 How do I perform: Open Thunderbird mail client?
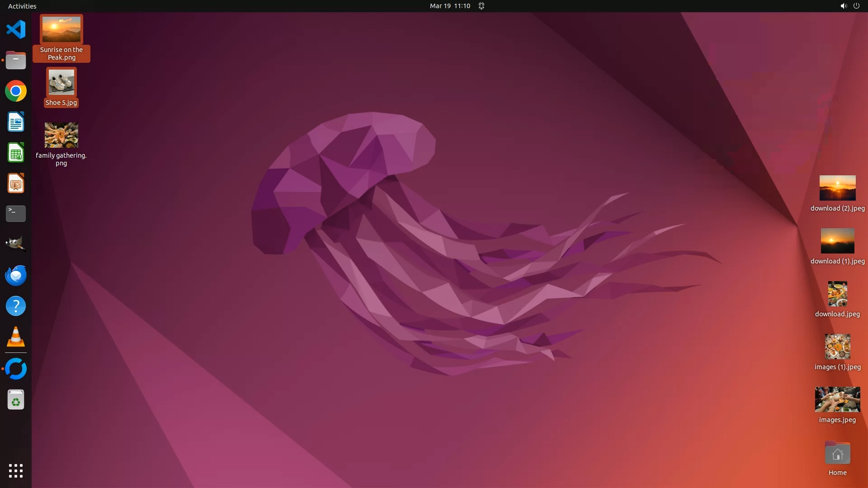[x=16, y=275]
